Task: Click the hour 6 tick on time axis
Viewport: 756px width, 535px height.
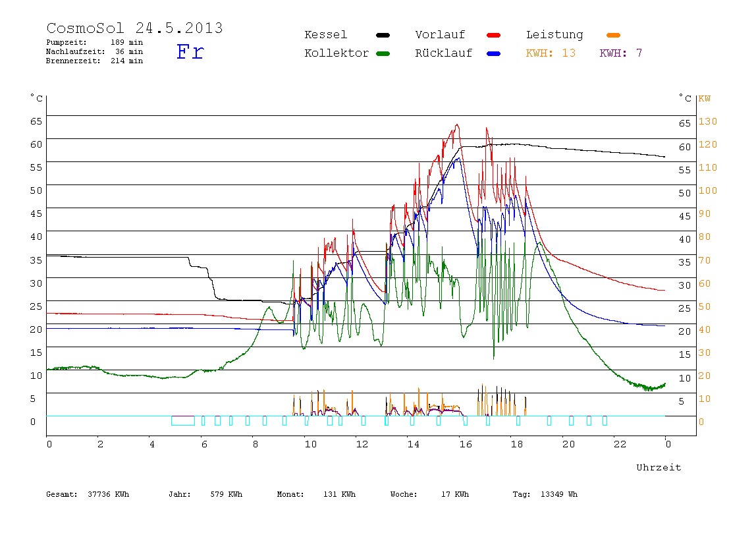Action: (204, 444)
